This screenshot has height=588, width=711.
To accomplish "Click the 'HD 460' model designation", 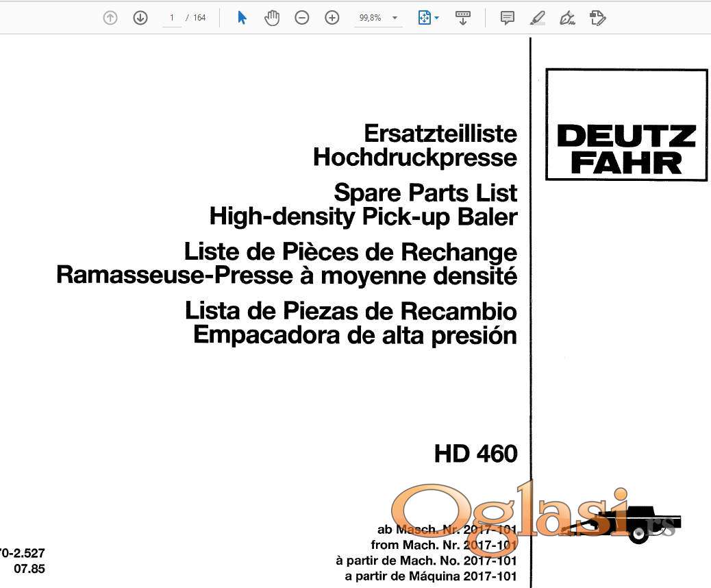I will click(476, 454).
